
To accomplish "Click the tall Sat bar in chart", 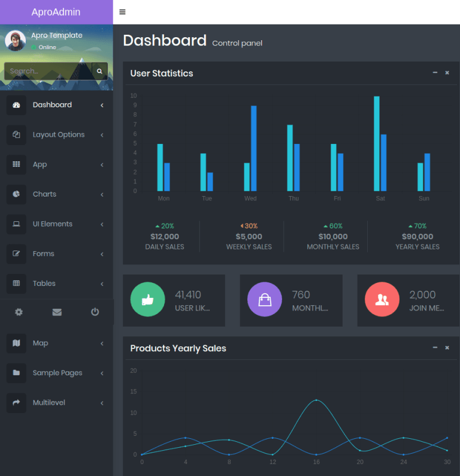I will pos(377,144).
